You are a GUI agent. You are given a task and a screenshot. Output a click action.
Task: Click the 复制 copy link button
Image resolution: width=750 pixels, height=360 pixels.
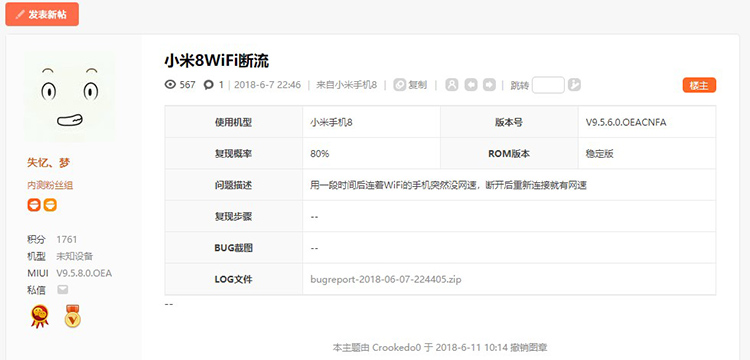[x=410, y=85]
